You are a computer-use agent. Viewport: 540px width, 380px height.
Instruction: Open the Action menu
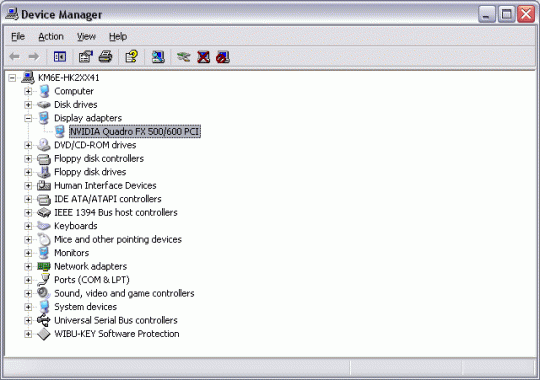tap(51, 36)
